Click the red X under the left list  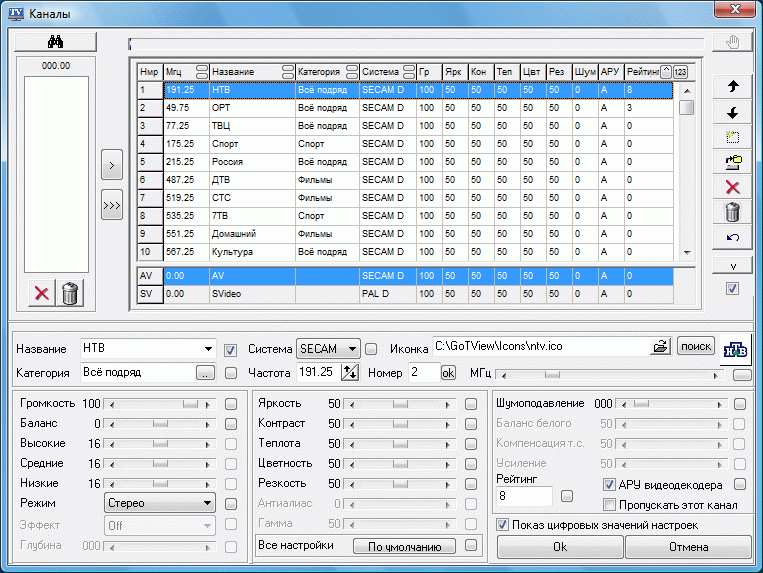click(x=42, y=293)
